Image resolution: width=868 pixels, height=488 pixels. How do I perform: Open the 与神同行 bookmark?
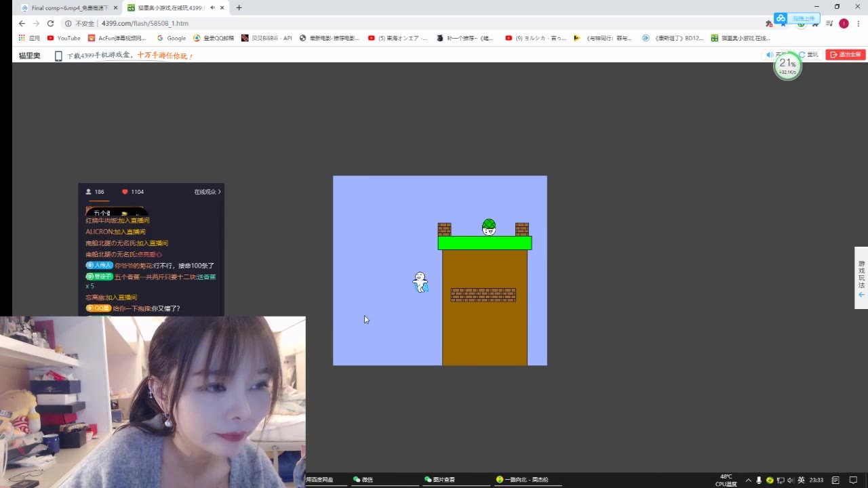[603, 38]
